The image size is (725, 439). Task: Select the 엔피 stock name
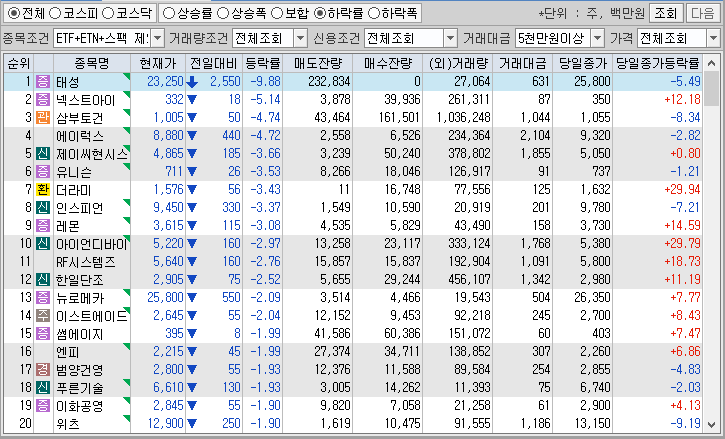tap(68, 352)
